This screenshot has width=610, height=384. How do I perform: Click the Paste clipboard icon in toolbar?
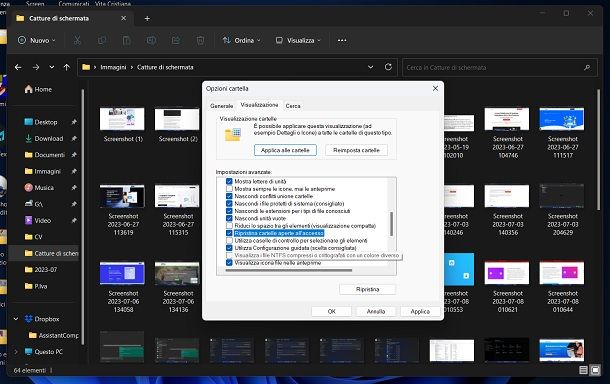[x=126, y=40]
